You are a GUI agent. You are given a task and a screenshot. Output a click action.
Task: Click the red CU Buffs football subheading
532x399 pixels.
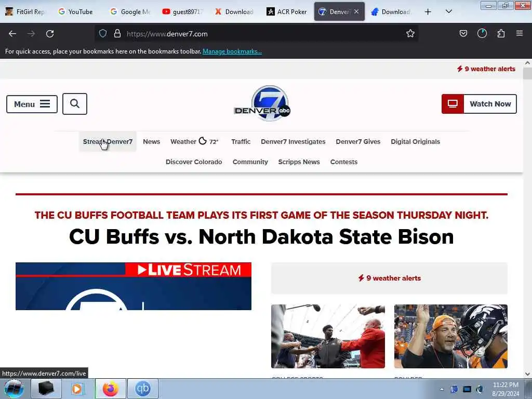[261, 215]
